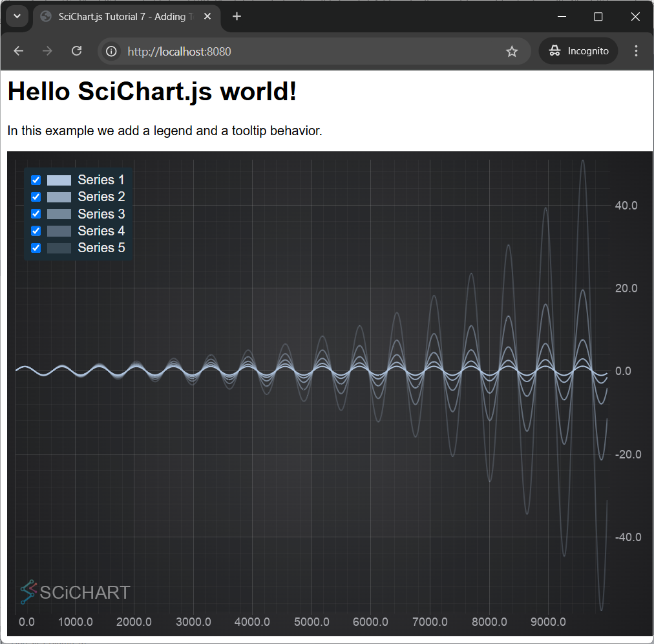Click the forward navigation arrow

click(47, 51)
